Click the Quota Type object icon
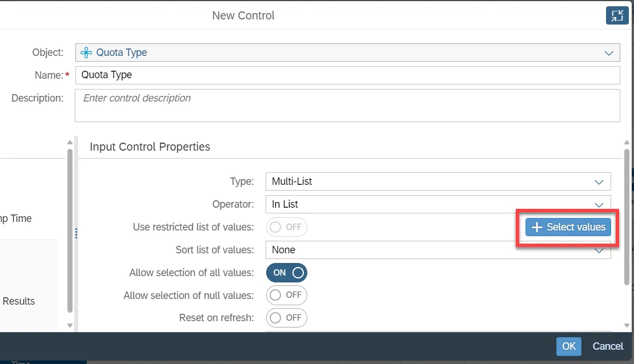 pyautogui.click(x=86, y=52)
